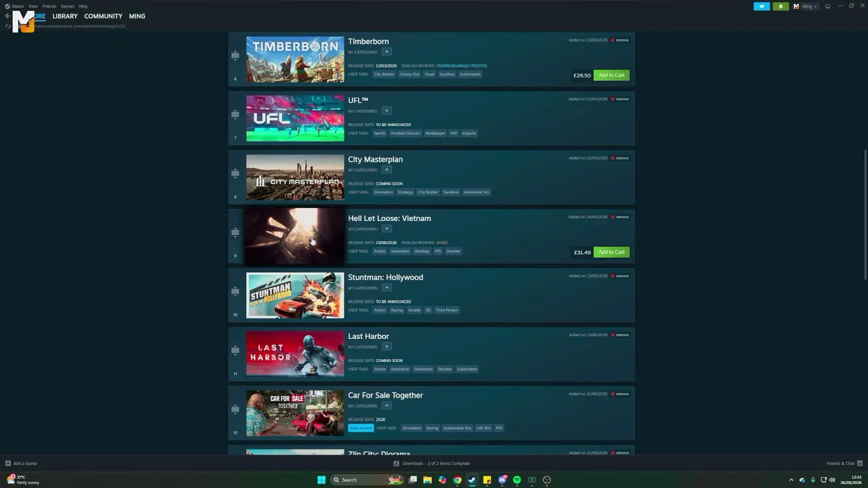The image size is (868, 488).
Task: Open Discord from the taskbar
Action: point(502,480)
